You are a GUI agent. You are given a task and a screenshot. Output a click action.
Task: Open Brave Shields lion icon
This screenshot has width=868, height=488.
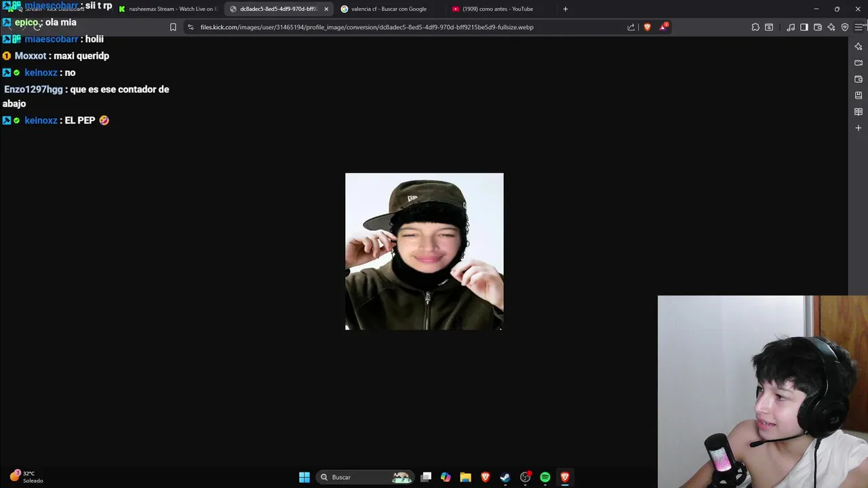[x=647, y=27]
